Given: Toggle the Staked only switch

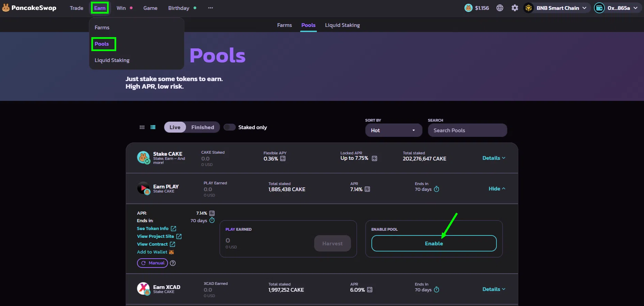Looking at the screenshot, I should [x=230, y=127].
